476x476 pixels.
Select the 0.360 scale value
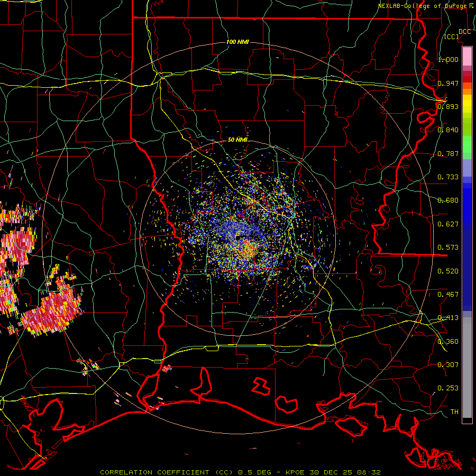[x=448, y=342]
